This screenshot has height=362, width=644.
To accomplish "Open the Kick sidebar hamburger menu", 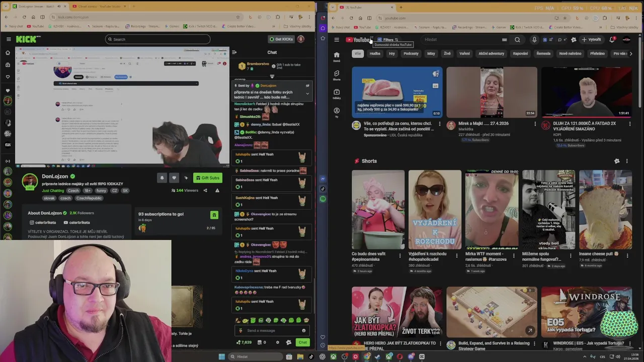I will coord(9,39).
